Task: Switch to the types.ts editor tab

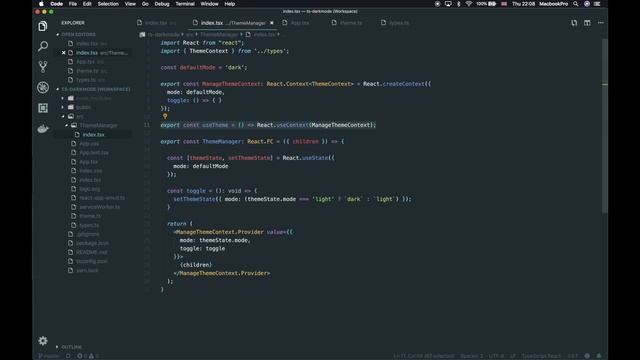Action: 399,23
